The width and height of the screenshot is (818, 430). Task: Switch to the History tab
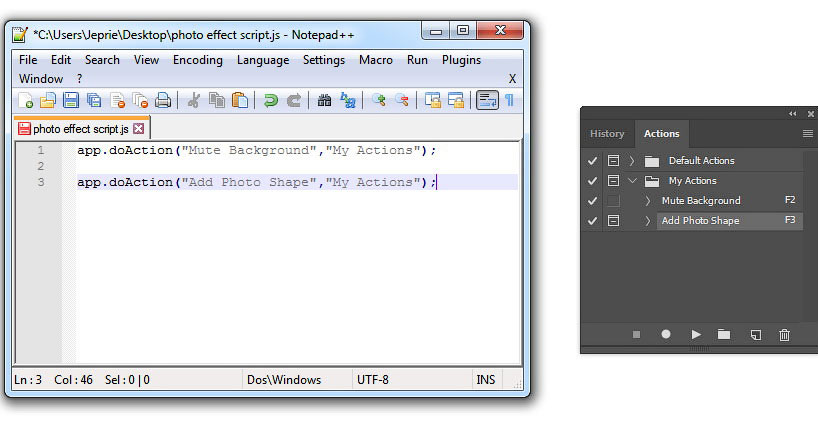pyautogui.click(x=607, y=134)
